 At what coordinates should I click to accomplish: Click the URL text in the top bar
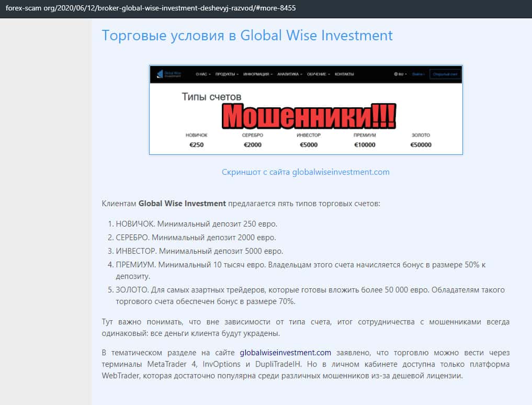(151, 8)
